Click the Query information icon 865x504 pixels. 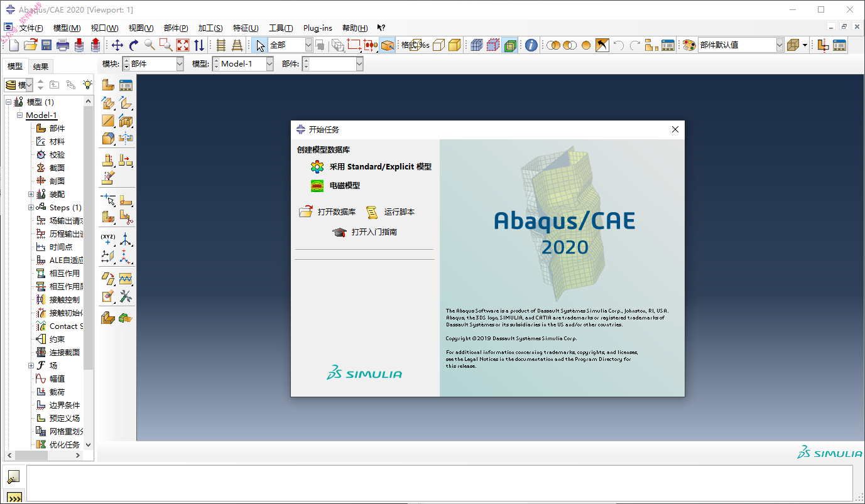(531, 45)
